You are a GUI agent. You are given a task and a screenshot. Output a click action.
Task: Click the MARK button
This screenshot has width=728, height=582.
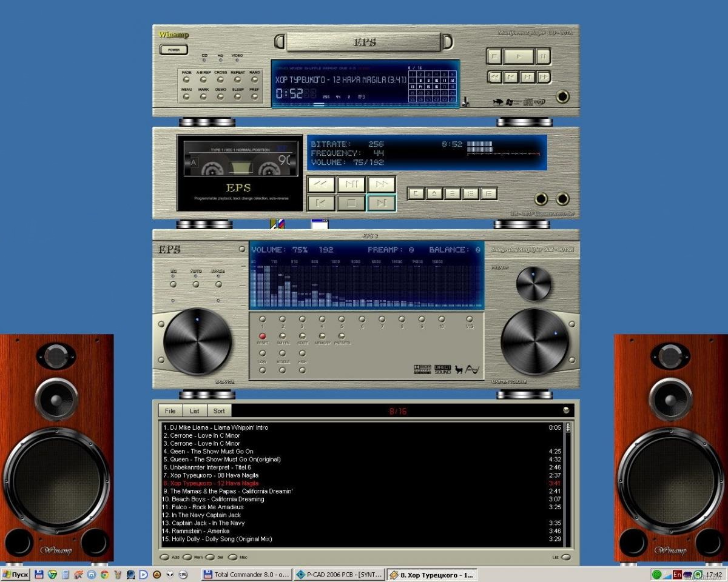click(x=203, y=96)
